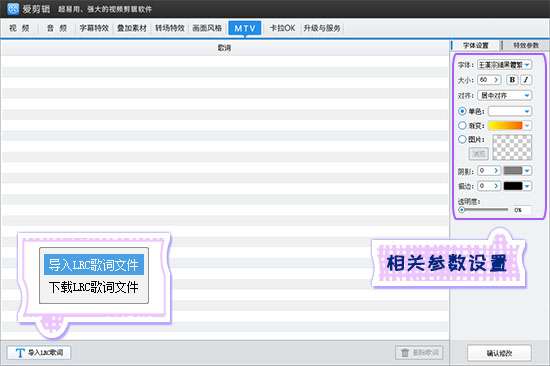Toggle italic I formatting for lyrics

pyautogui.click(x=526, y=80)
